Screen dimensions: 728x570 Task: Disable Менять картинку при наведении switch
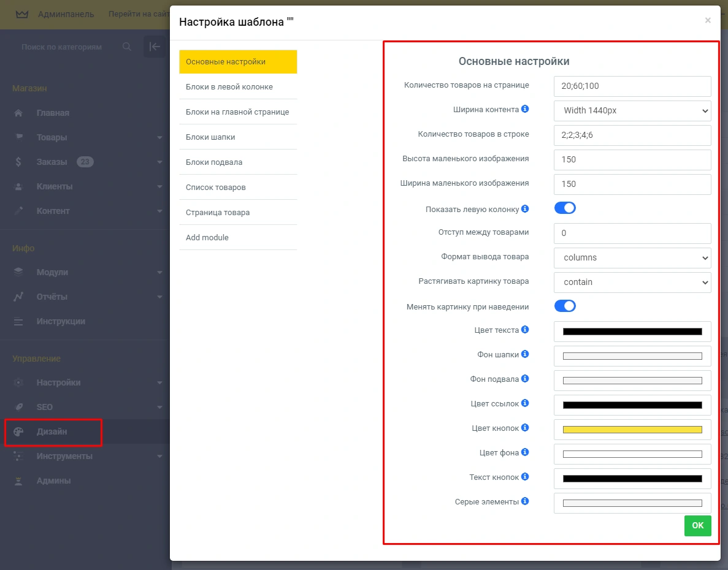(x=565, y=306)
